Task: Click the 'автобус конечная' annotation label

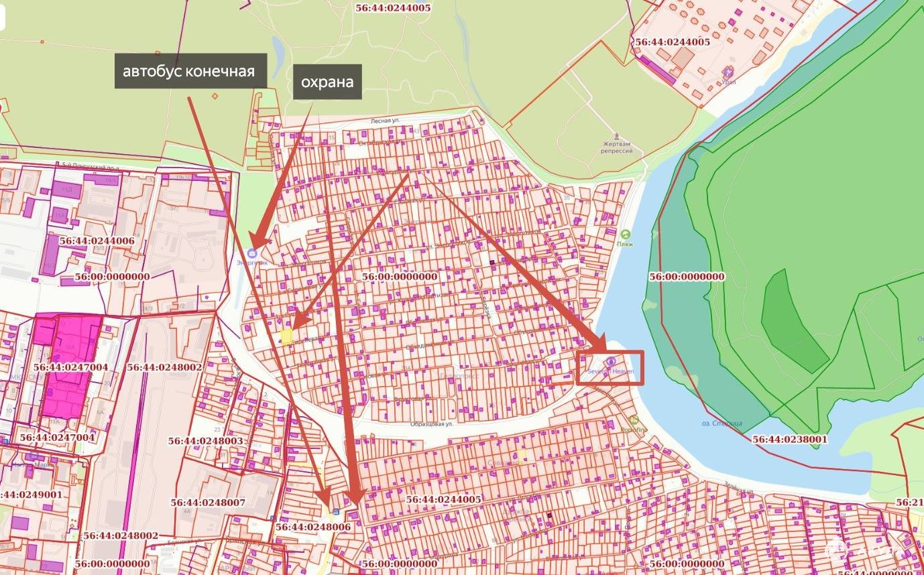Action: (x=188, y=71)
